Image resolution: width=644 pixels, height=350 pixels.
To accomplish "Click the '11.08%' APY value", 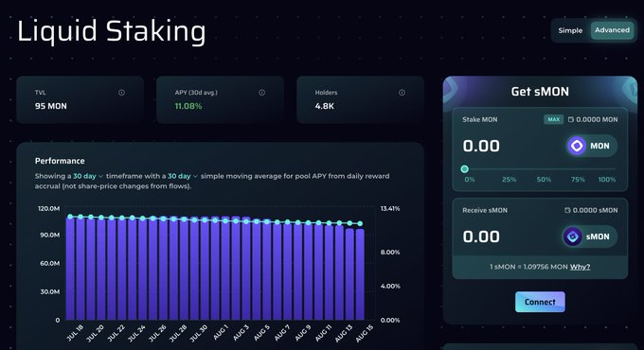I will click(188, 106).
